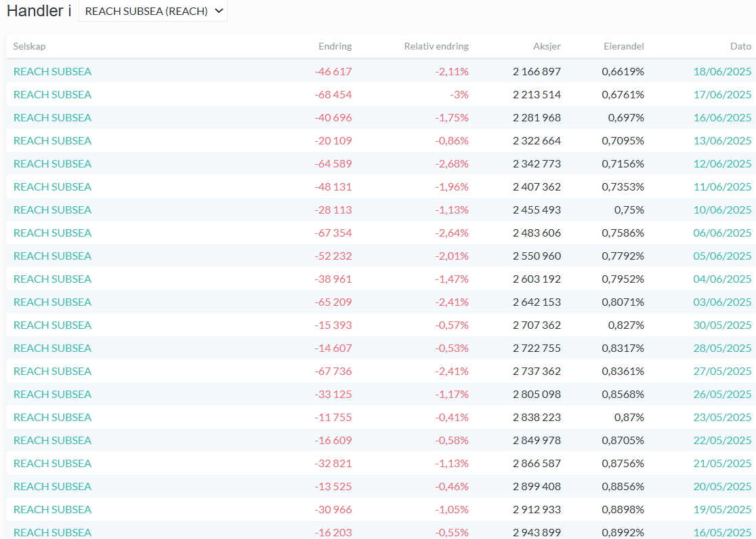Click the date 04/06/2025

click(722, 279)
